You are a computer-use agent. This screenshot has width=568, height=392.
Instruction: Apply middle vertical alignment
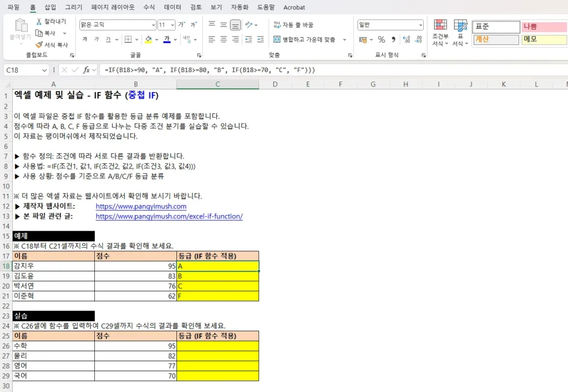click(224, 24)
